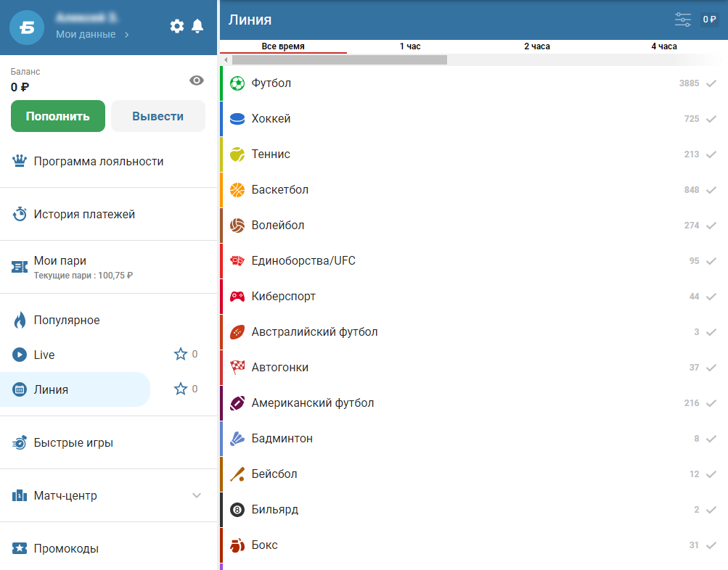Open Мои данные link
This screenshot has width=728, height=570.
[x=92, y=34]
